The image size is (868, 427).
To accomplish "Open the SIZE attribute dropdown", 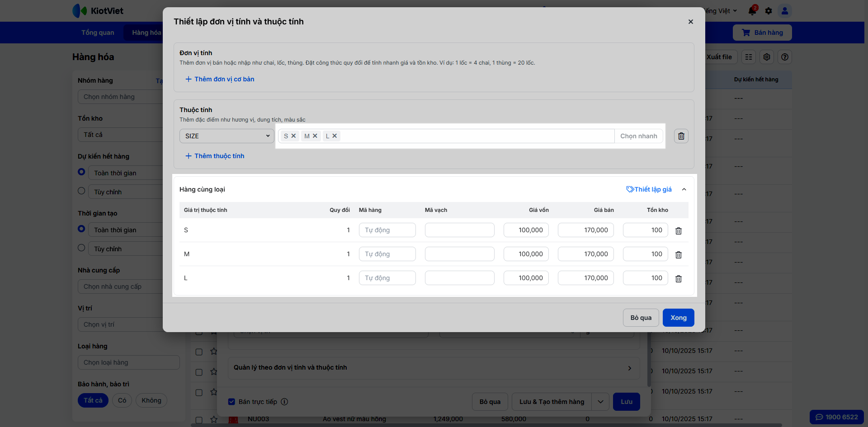I will pos(227,136).
